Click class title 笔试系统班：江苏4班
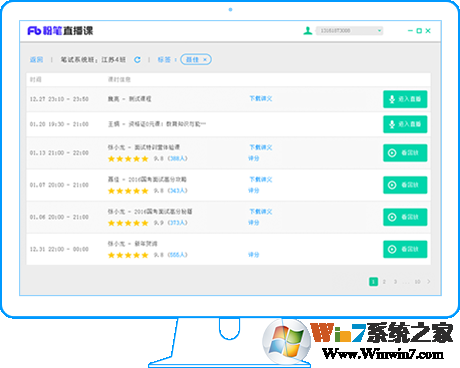The image size is (460, 368). click(x=93, y=60)
